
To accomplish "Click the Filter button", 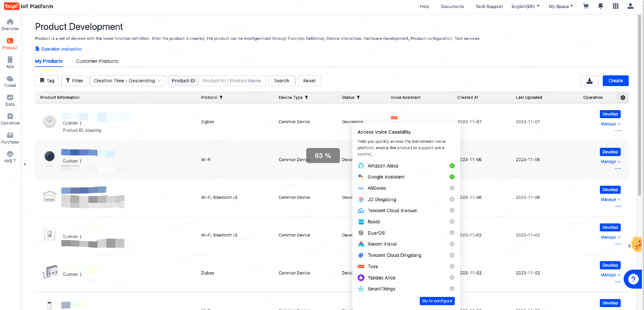I will (x=74, y=81).
